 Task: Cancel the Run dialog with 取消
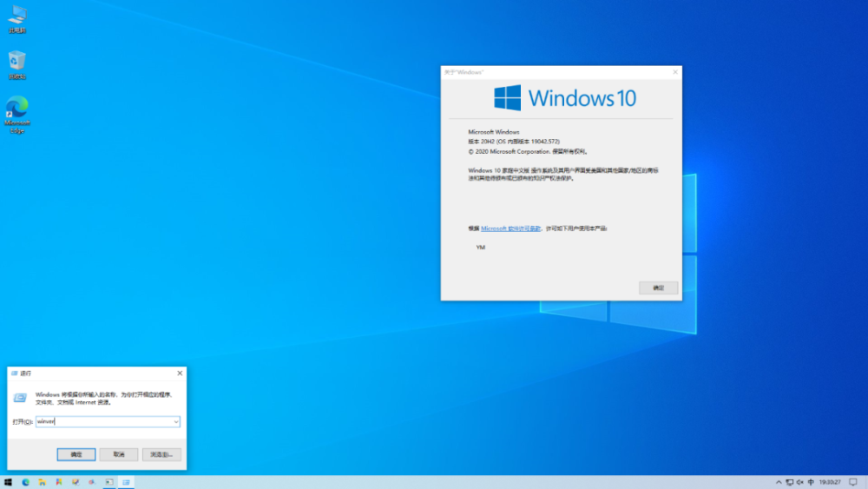click(119, 454)
